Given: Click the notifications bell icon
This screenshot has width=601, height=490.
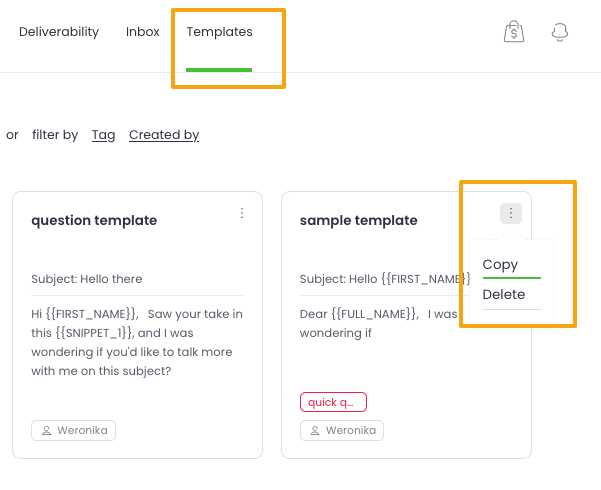Looking at the screenshot, I should [560, 32].
